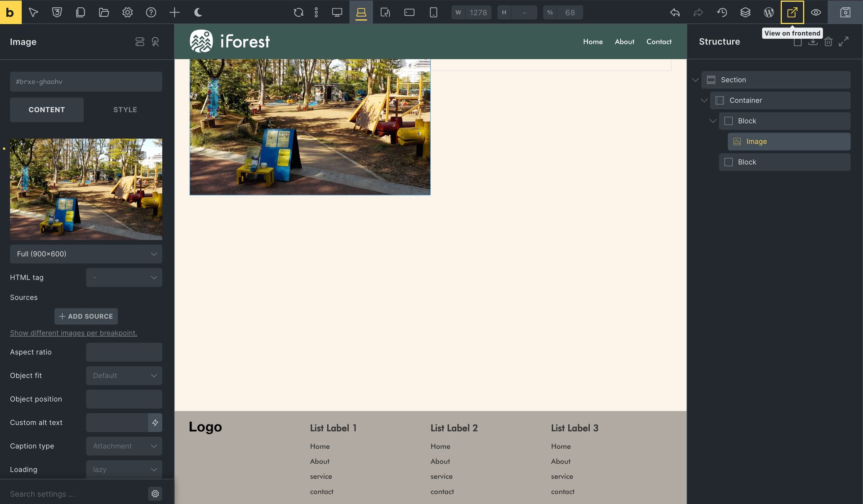863x504 pixels.
Task: Select the CONTENT tab
Action: click(47, 110)
